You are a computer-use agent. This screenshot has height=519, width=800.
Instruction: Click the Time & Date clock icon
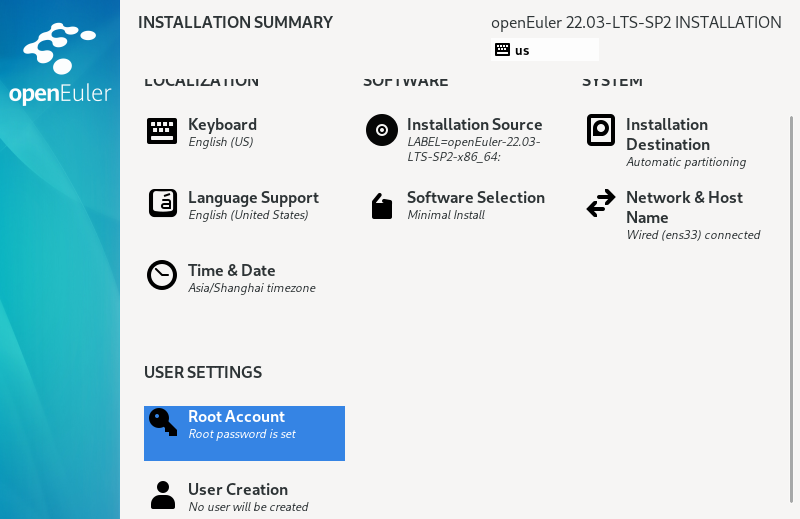pos(162,275)
